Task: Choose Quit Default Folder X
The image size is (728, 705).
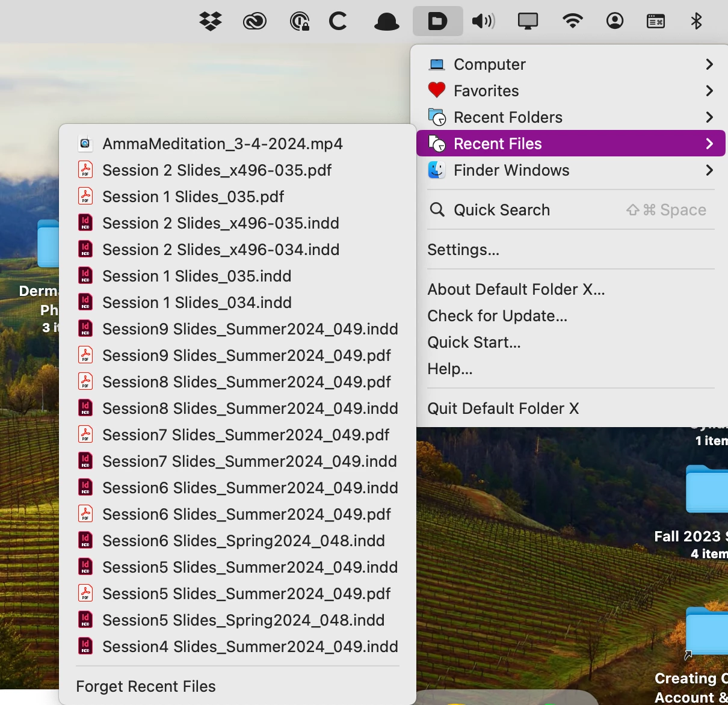Action: (x=570, y=408)
